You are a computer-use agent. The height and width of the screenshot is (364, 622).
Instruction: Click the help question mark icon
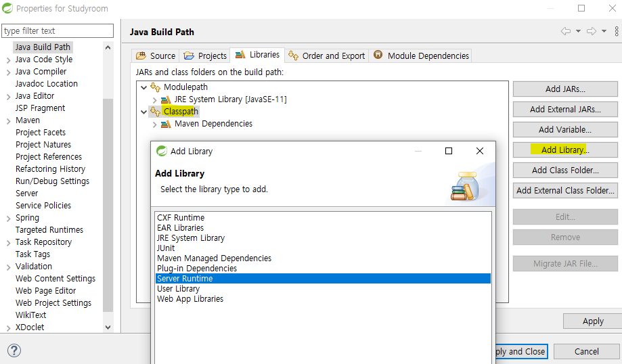14,350
